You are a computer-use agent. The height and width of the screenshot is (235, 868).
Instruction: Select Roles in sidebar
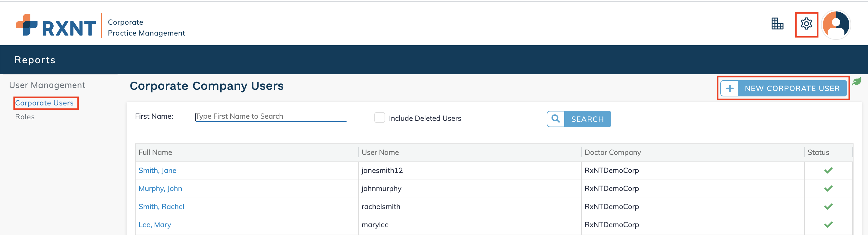[25, 117]
